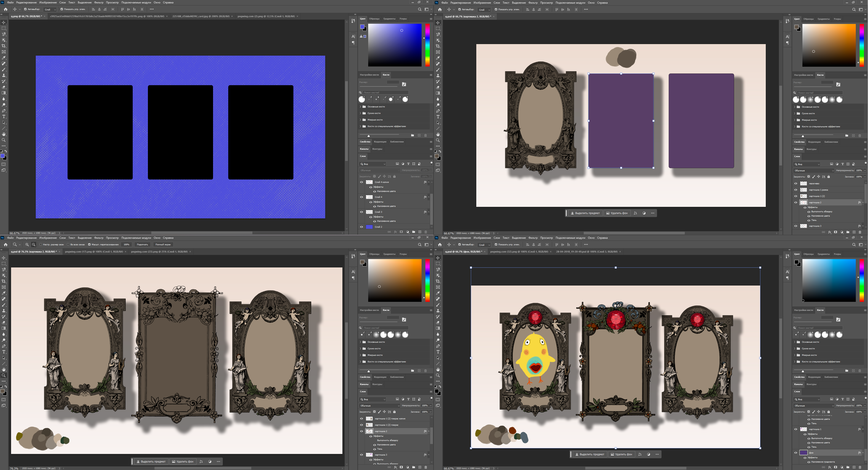Click the Zoom Out magnifier icon in options bar

click(33, 245)
